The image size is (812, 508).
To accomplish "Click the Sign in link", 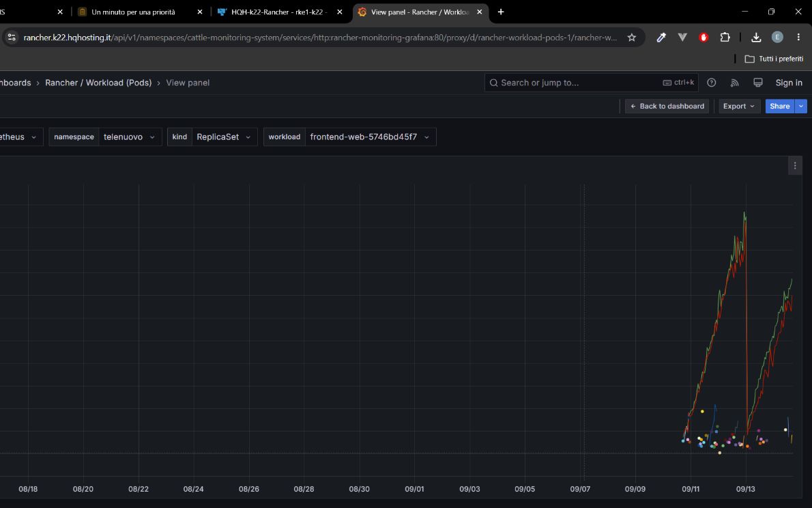I will pos(789,83).
